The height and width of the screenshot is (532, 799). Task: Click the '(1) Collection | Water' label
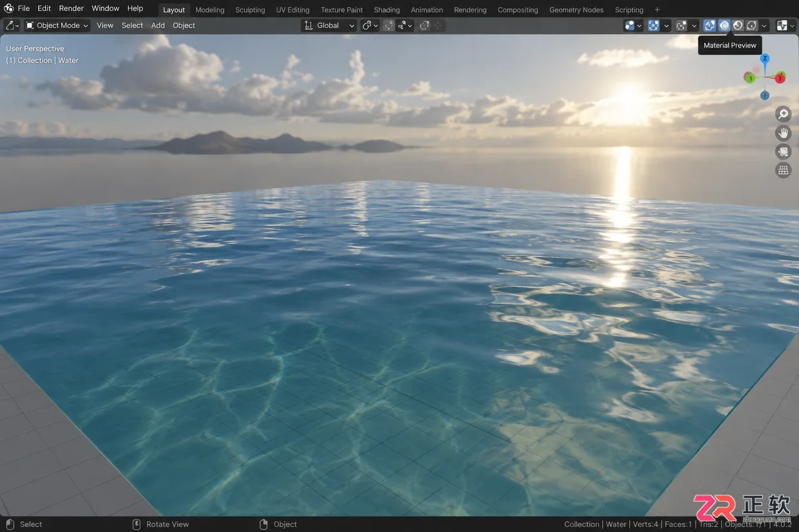tap(42, 60)
